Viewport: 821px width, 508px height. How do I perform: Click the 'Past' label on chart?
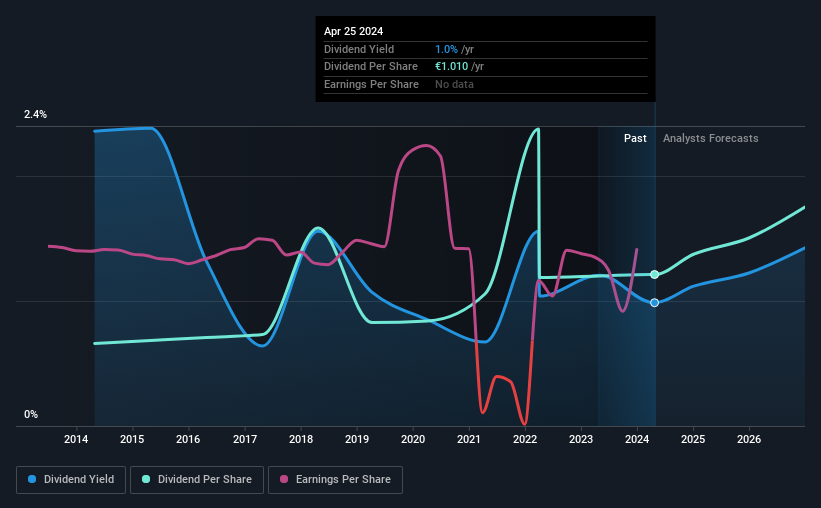[635, 138]
